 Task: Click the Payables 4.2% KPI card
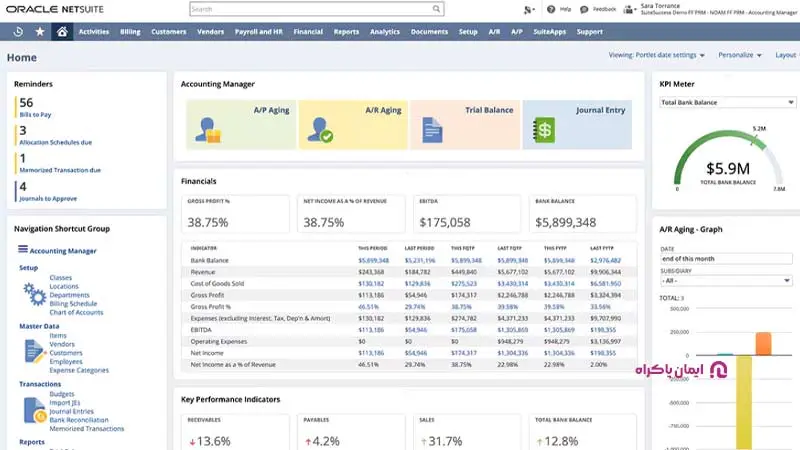click(x=351, y=432)
